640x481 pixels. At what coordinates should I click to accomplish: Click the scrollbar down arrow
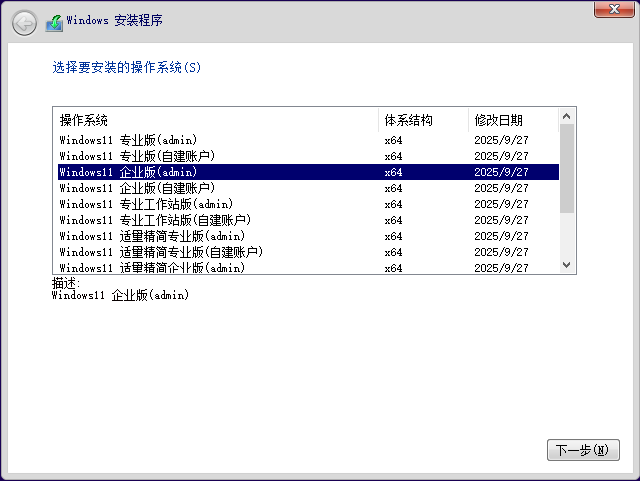pos(567,265)
